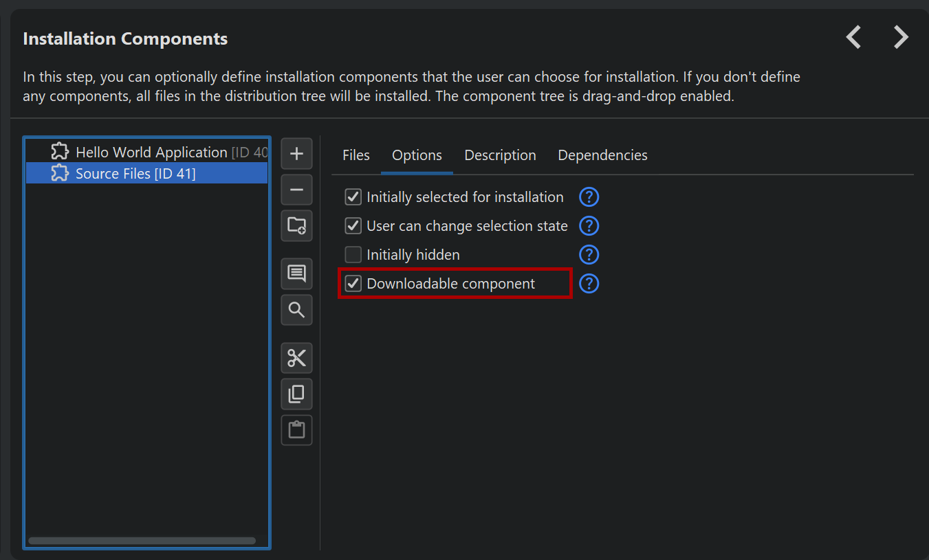
Task: Go to the previous step arrow
Action: pos(853,37)
